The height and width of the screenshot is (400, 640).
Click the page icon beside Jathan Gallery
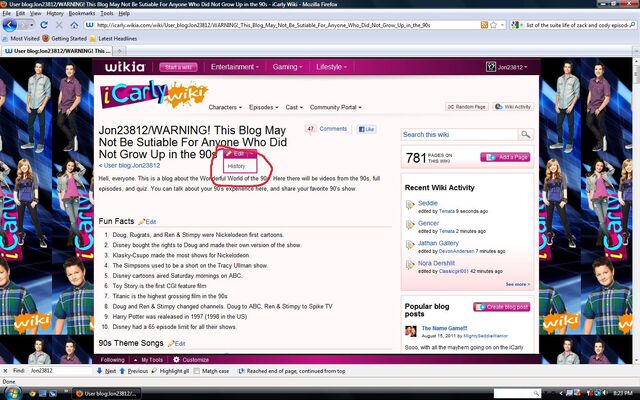coord(410,245)
